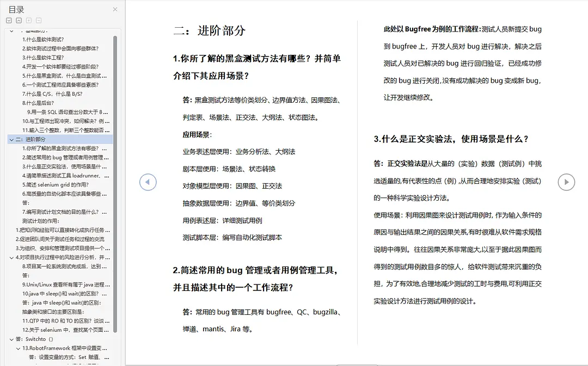Click the page heading 3.什么是正交实验法，使用场景是什么?
The height and width of the screenshot is (366, 588).
pyautogui.click(x=451, y=139)
